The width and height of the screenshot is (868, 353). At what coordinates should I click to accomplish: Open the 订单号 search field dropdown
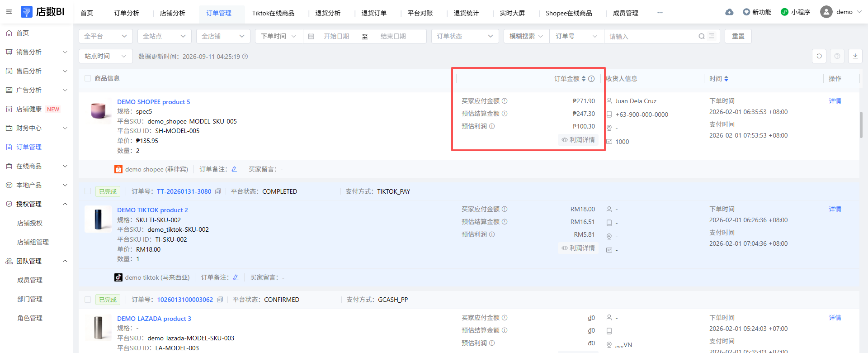click(577, 36)
